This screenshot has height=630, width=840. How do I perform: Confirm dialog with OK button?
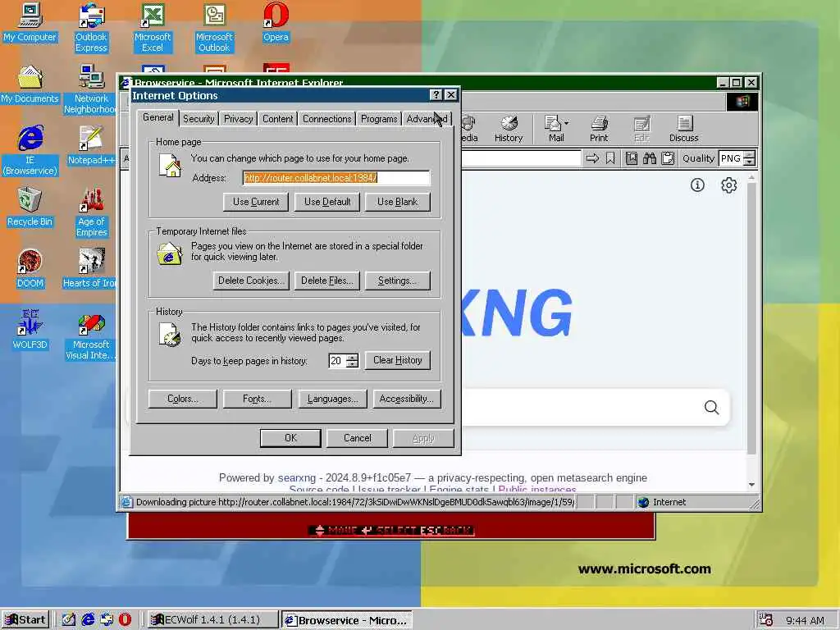[290, 438]
